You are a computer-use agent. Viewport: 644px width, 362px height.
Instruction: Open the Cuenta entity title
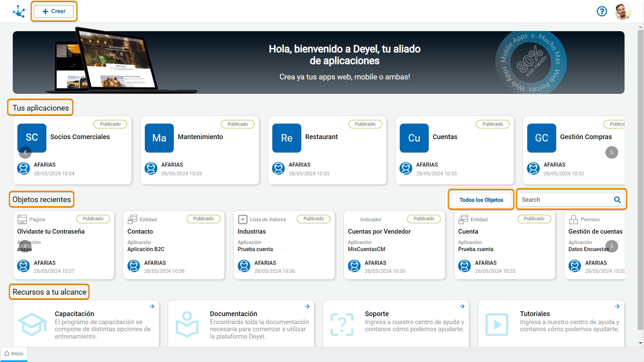[x=468, y=232]
